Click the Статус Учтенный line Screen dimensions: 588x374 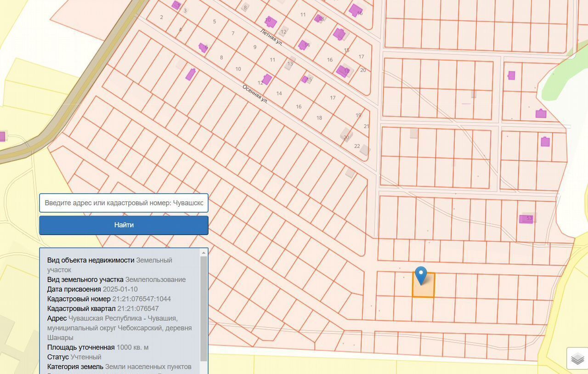[x=74, y=357]
